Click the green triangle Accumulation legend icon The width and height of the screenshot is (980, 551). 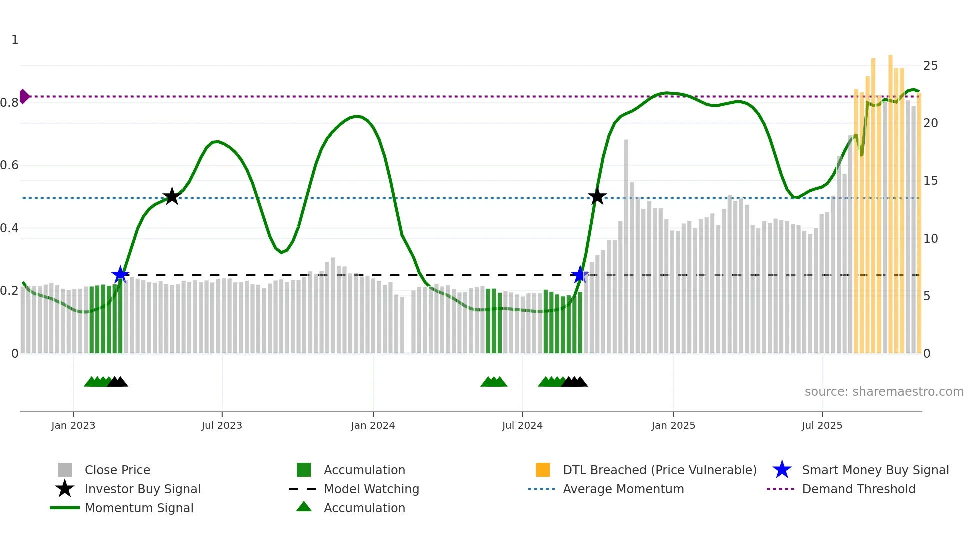304,507
